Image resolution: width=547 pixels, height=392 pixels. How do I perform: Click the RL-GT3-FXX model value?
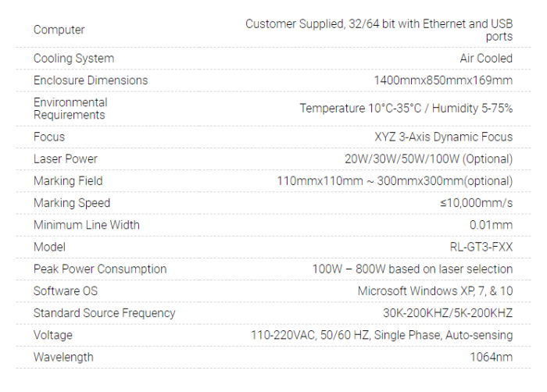tap(481, 247)
